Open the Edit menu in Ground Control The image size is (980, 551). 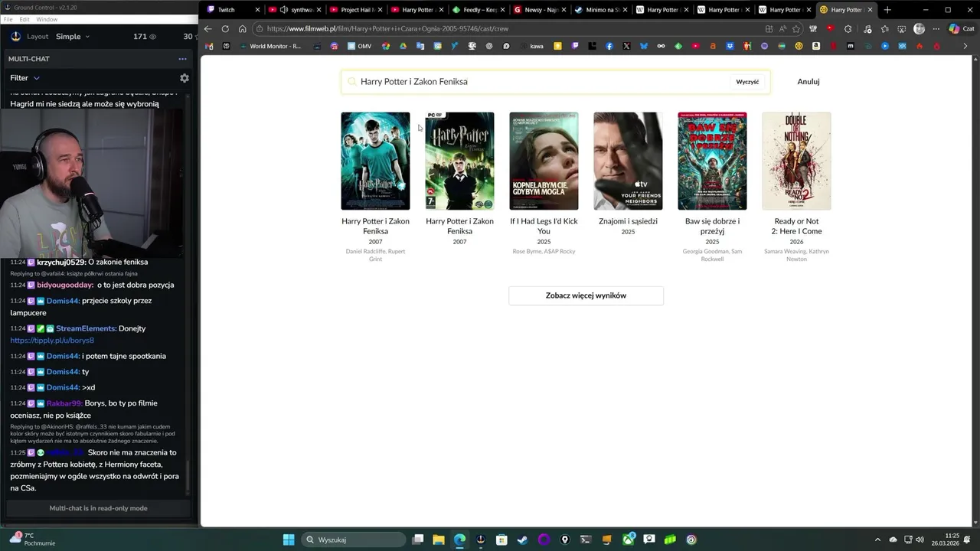pyautogui.click(x=25, y=19)
